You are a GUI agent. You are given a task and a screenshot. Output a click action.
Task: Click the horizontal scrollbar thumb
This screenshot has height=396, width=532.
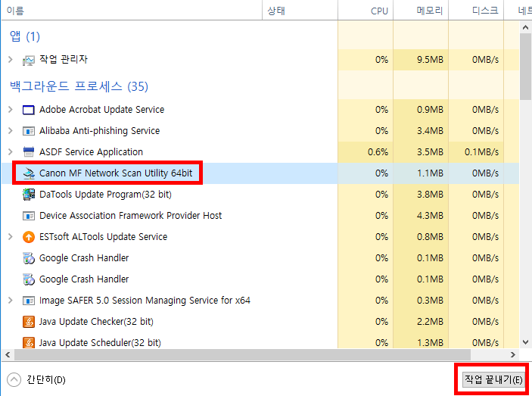[x=242, y=355]
